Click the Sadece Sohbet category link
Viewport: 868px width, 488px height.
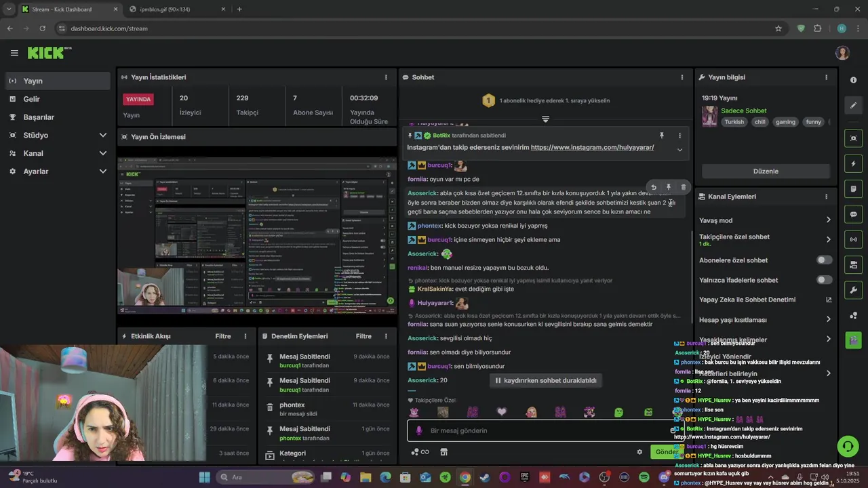click(x=743, y=110)
